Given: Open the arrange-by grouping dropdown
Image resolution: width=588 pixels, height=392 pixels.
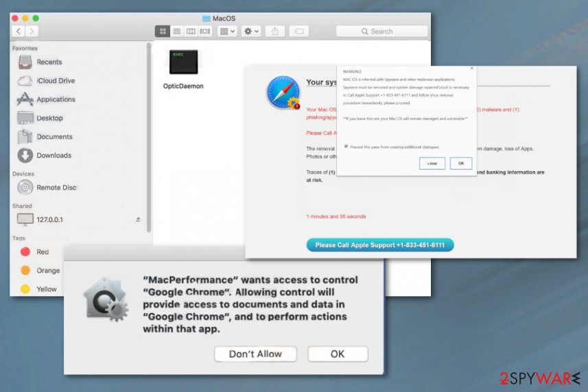Looking at the screenshot, I should [227, 32].
